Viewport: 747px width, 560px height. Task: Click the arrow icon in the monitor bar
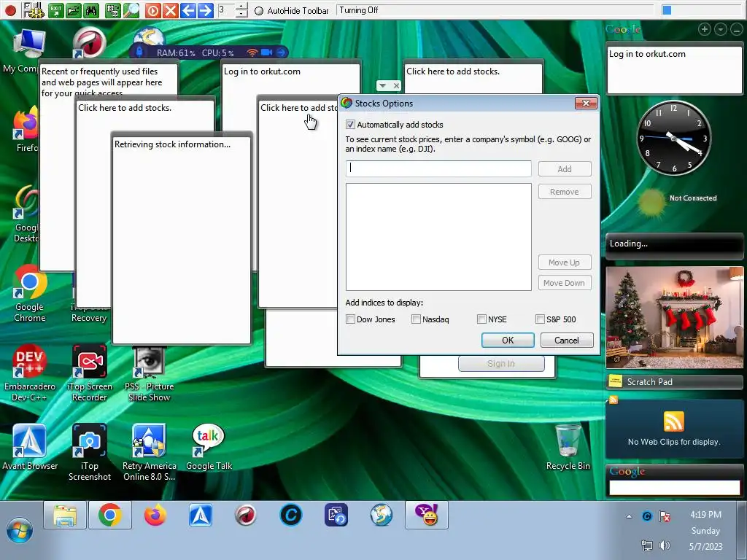click(281, 52)
